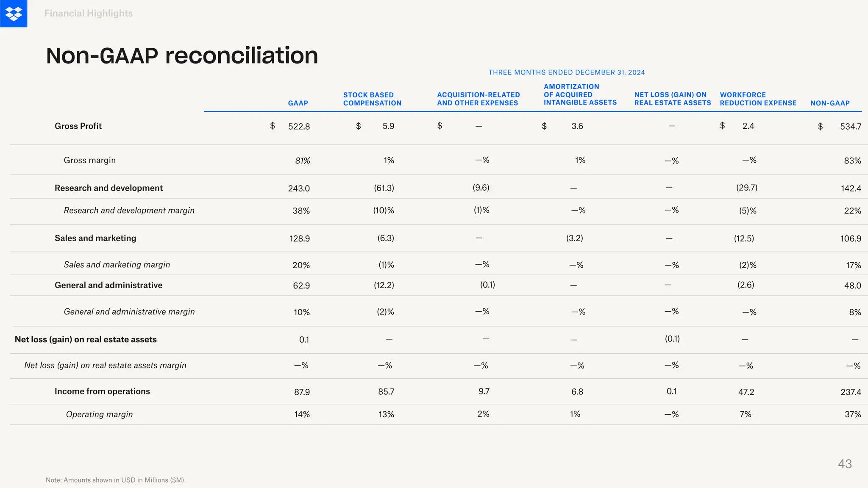
Task: Select General and administrative row label
Action: point(108,285)
